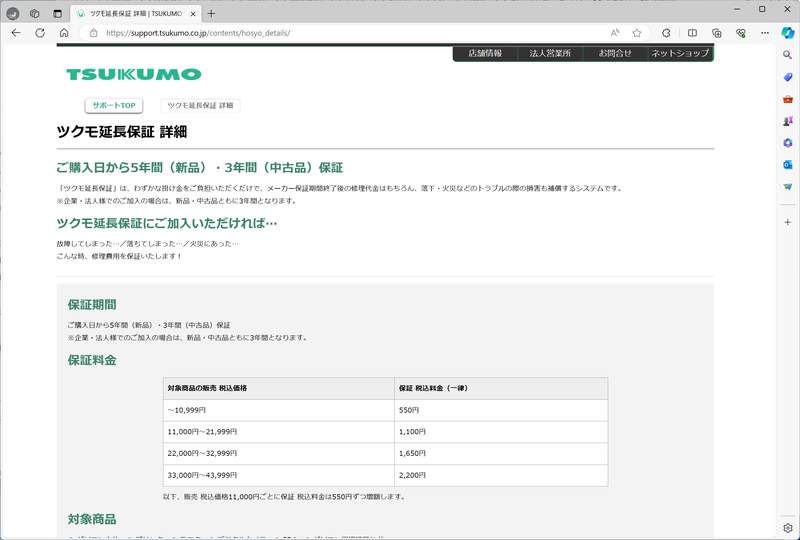The width and height of the screenshot is (800, 540).
Task: Click the 対象商品 section heading
Action: click(x=92, y=520)
